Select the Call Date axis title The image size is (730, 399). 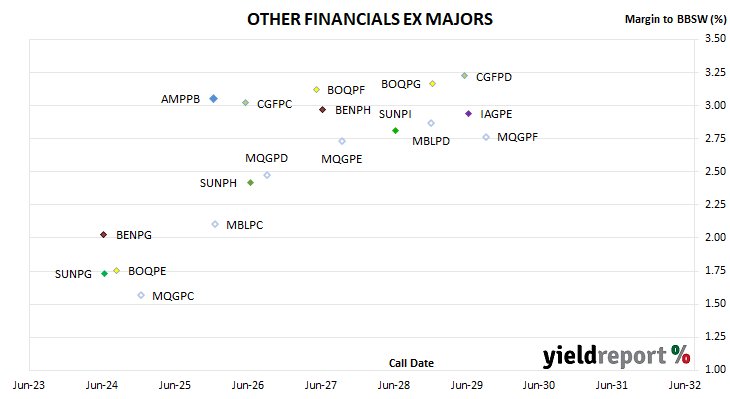pyautogui.click(x=411, y=363)
